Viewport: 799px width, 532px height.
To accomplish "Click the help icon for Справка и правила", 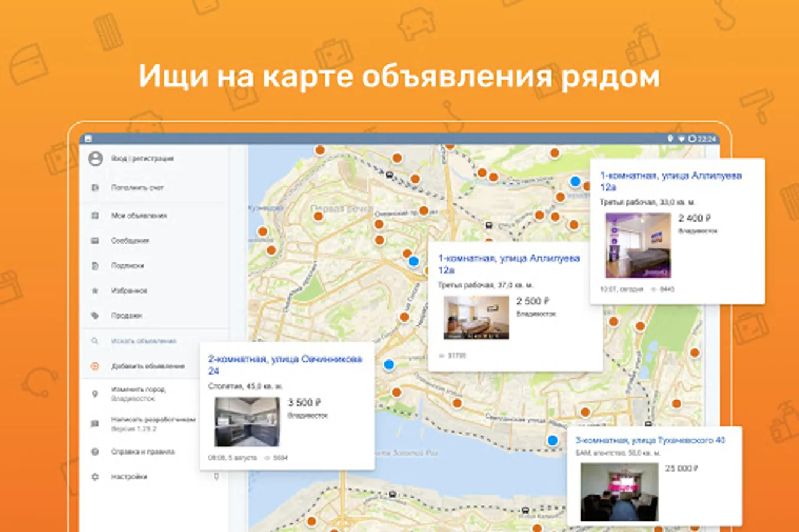I will [x=95, y=452].
